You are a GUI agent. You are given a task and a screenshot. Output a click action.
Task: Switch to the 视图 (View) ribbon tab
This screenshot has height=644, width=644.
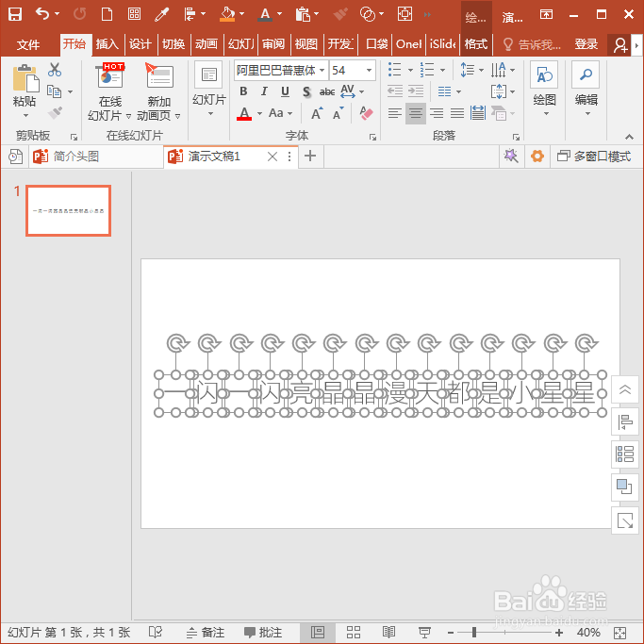pyautogui.click(x=306, y=44)
